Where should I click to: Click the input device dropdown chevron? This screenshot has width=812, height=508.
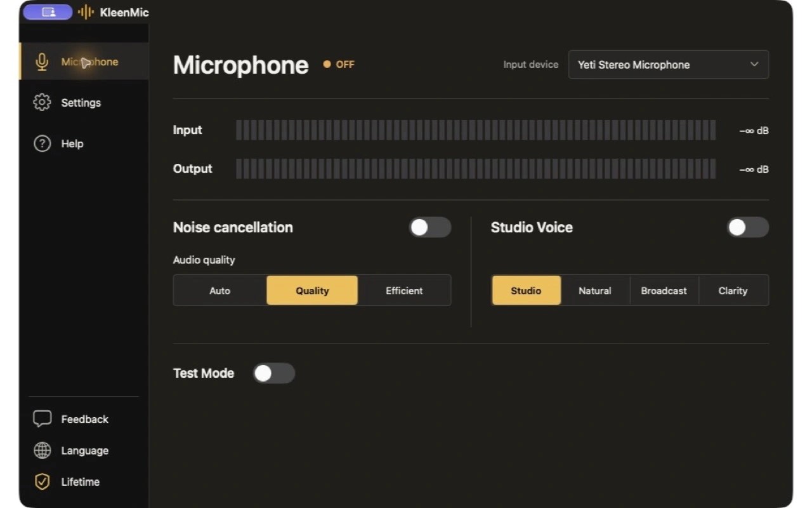(754, 64)
